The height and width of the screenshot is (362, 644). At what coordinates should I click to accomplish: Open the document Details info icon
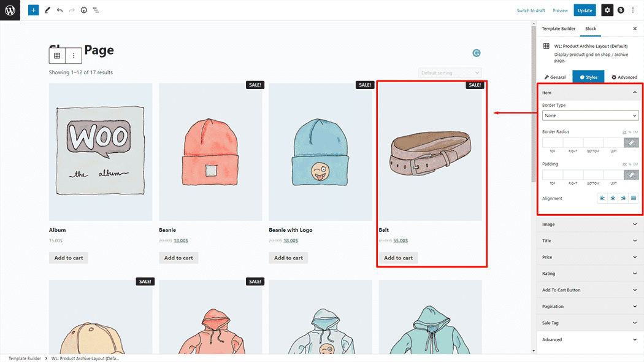[84, 10]
